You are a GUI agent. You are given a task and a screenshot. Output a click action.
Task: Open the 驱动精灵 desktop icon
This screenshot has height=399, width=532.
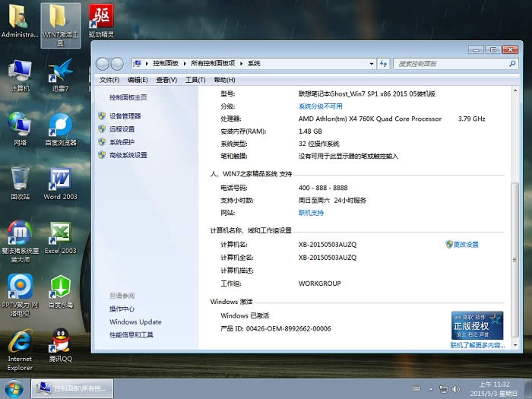[x=100, y=17]
